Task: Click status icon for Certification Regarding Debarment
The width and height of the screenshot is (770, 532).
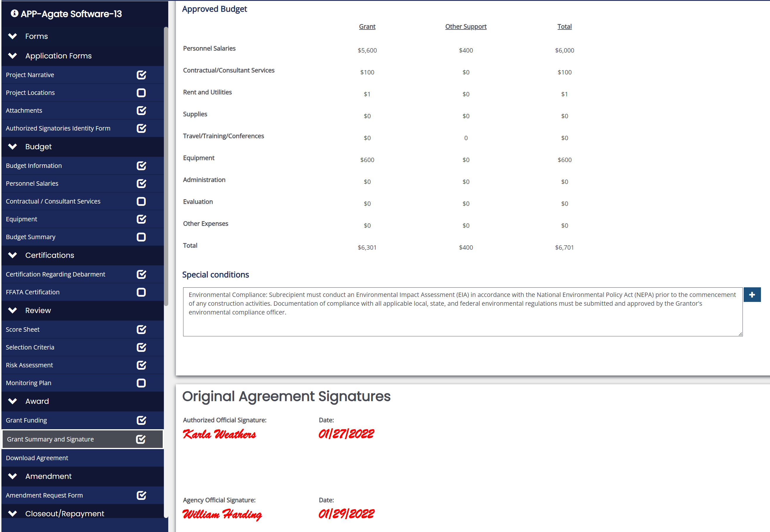Action: click(x=141, y=274)
